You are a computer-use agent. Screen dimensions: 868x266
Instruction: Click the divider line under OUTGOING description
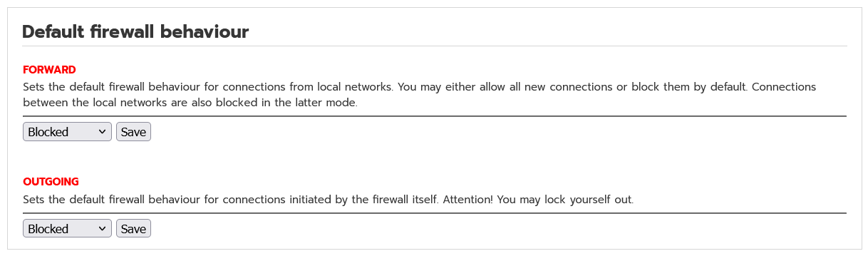[x=435, y=213]
